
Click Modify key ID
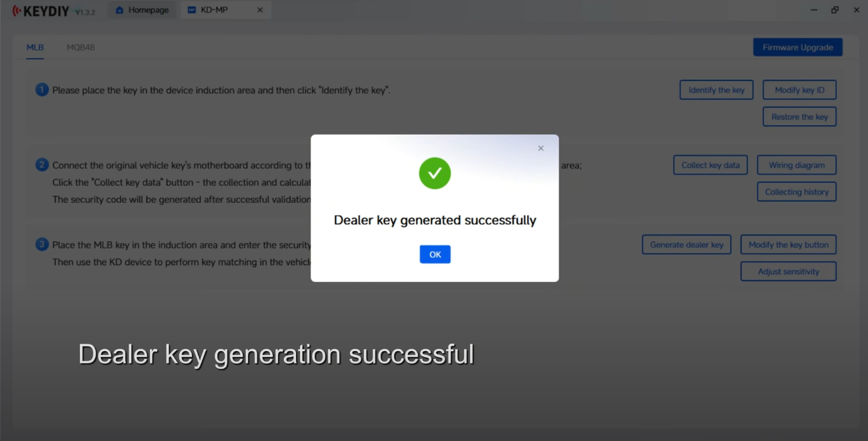point(799,90)
